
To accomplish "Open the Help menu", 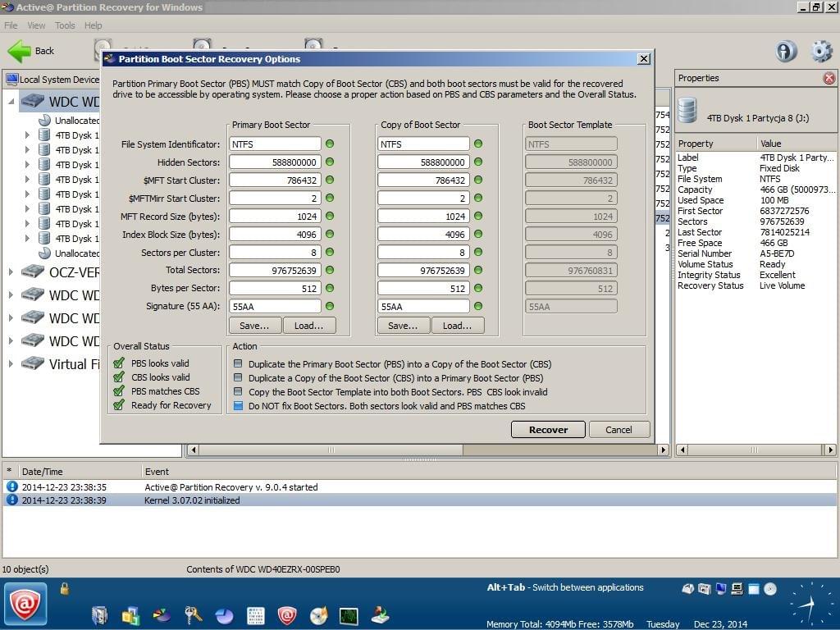I will click(x=94, y=25).
